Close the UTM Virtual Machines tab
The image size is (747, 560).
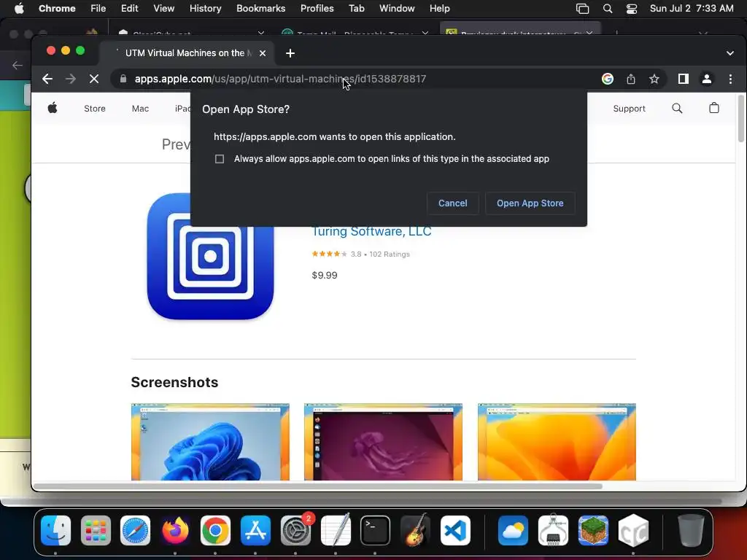pyautogui.click(x=263, y=53)
